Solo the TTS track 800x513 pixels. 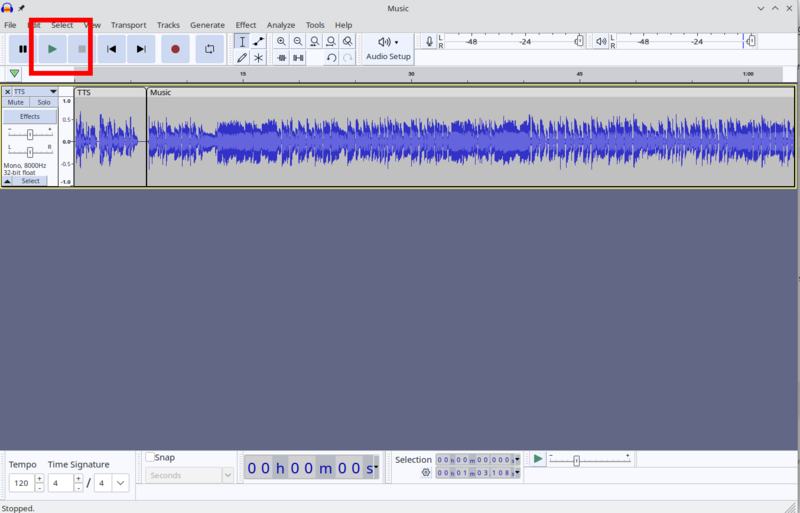44,102
